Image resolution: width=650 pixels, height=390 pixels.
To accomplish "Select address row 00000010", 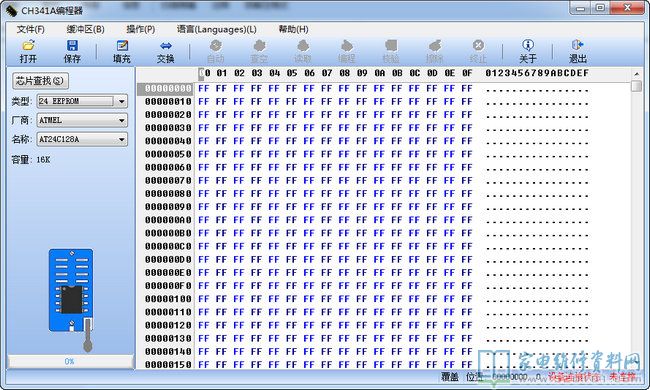I will 168,102.
